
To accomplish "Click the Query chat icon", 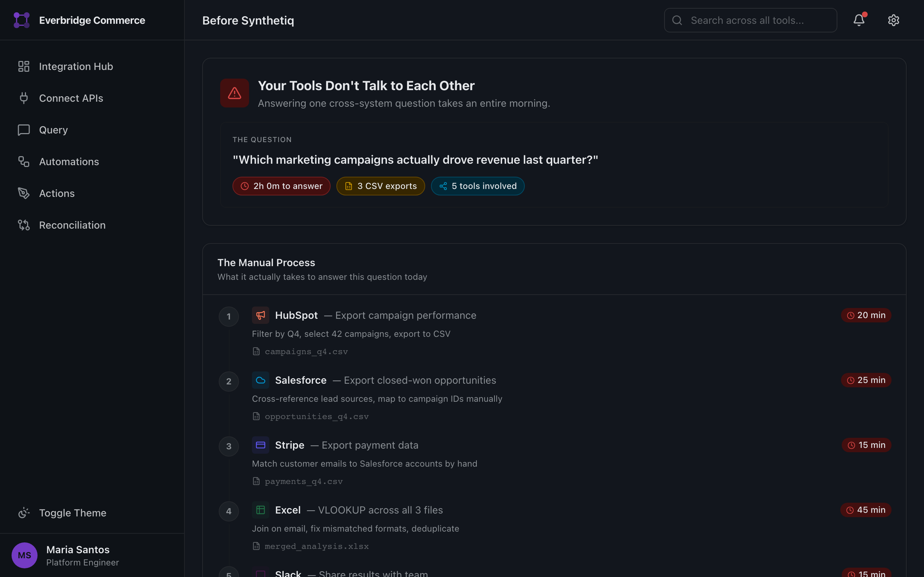I will (x=24, y=130).
